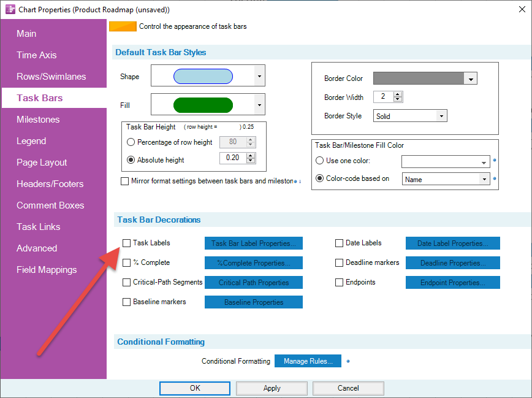Image resolution: width=532 pixels, height=398 pixels.
Task: Open Endpoint Properties
Action: [452, 283]
